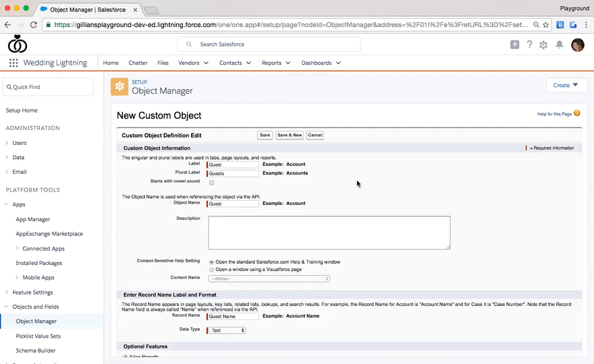Image resolution: width=594 pixels, height=364 pixels.
Task: Go to the Home tab
Action: pyautogui.click(x=111, y=63)
